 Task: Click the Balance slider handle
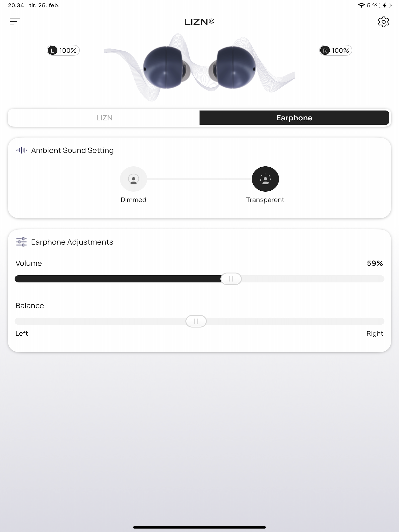(196, 321)
